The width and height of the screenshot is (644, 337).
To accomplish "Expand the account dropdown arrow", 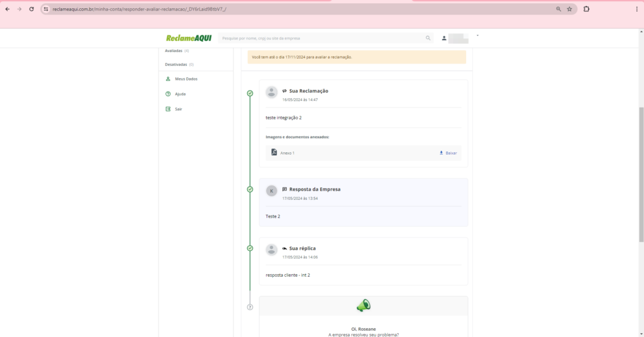I will tap(477, 36).
